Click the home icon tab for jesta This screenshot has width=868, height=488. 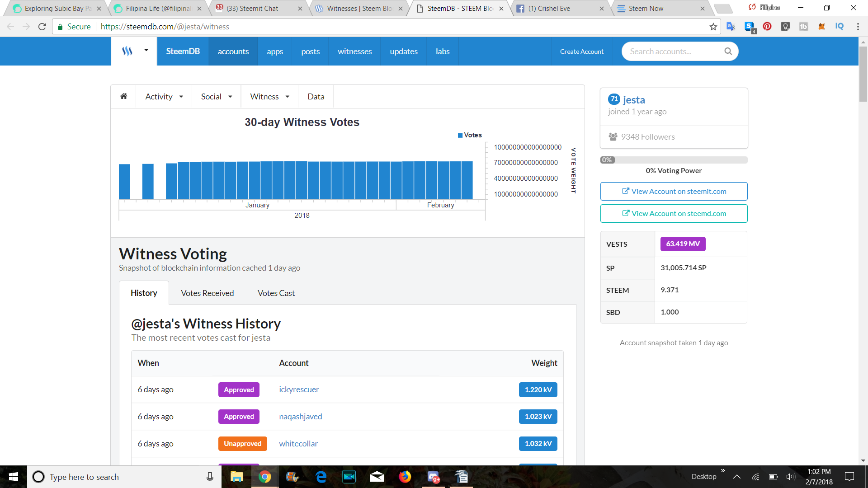pos(123,96)
